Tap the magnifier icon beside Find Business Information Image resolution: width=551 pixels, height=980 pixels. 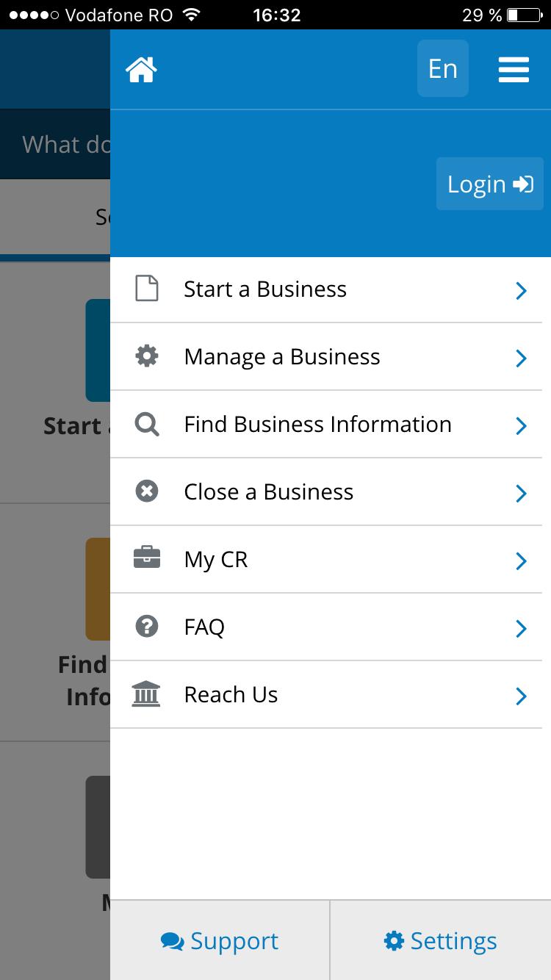click(x=147, y=425)
